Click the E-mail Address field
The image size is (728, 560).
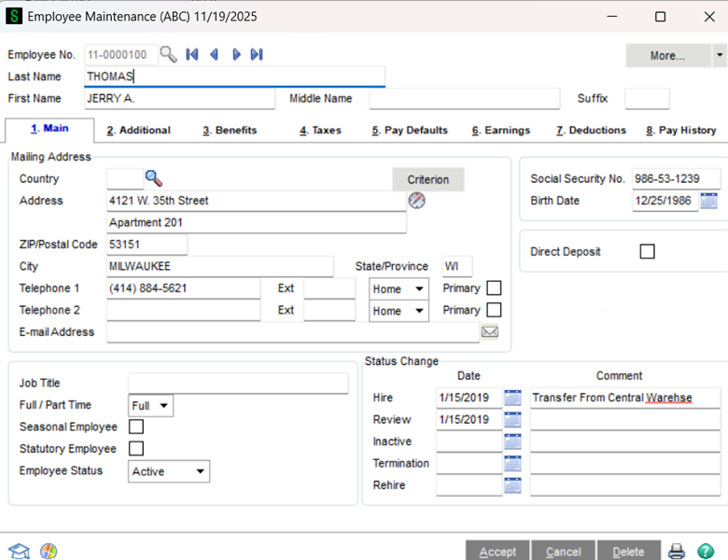tap(293, 332)
